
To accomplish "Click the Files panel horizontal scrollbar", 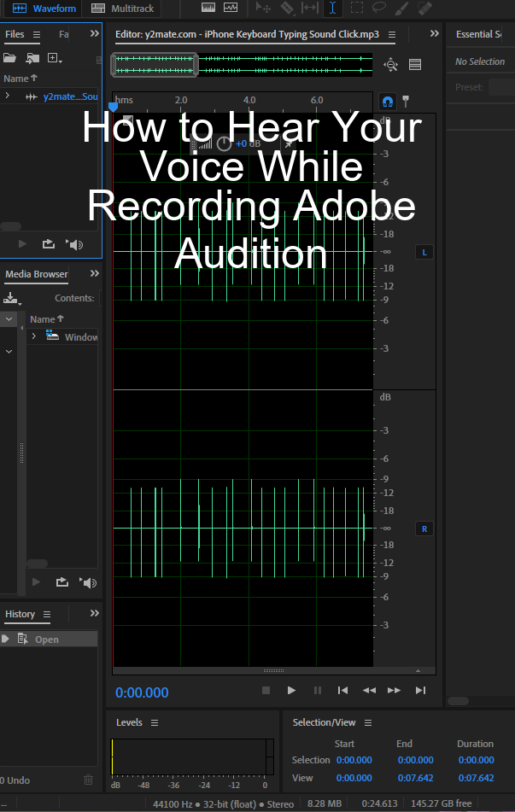I will [x=11, y=226].
